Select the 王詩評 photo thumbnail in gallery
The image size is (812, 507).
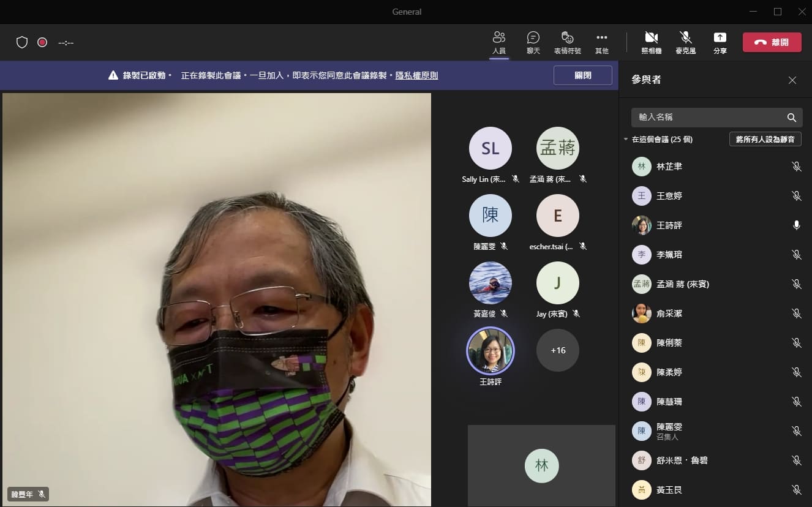490,351
